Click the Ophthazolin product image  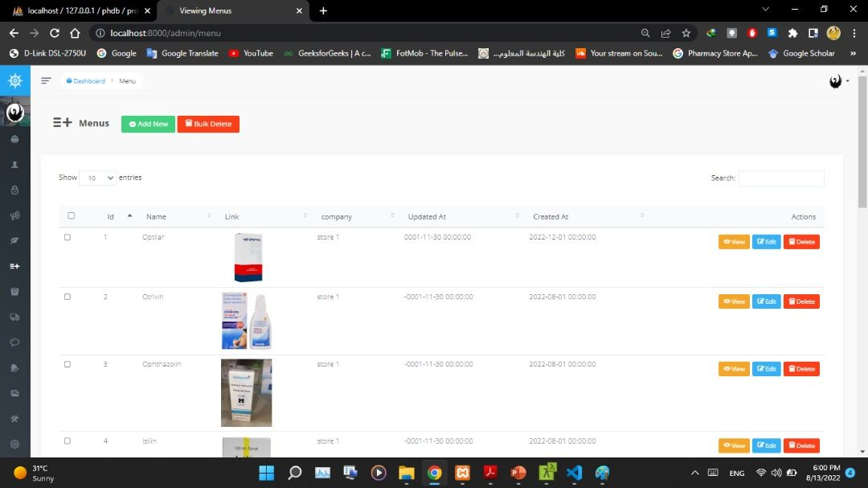247,392
